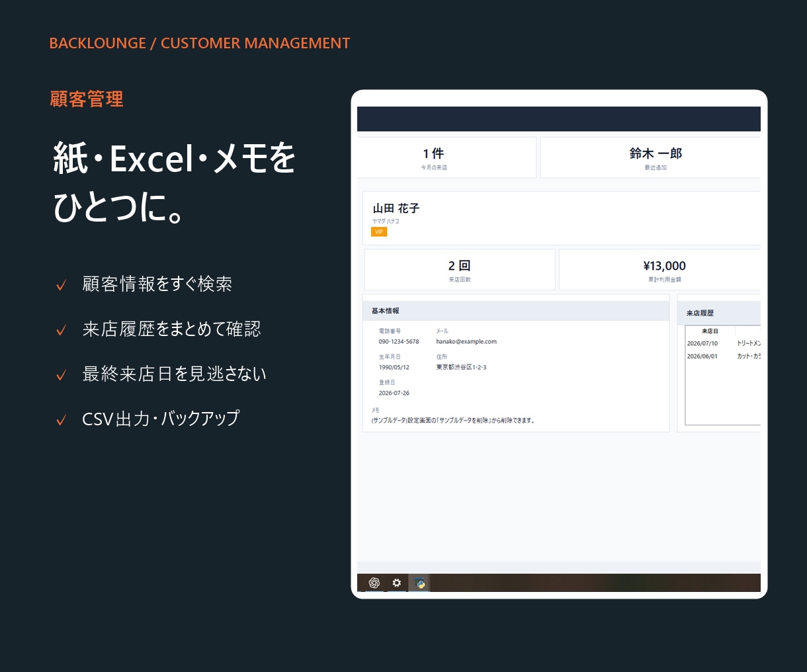The width and height of the screenshot is (807, 672).
Task: Select the 2026/06/01 visit row
Action: tap(723, 357)
